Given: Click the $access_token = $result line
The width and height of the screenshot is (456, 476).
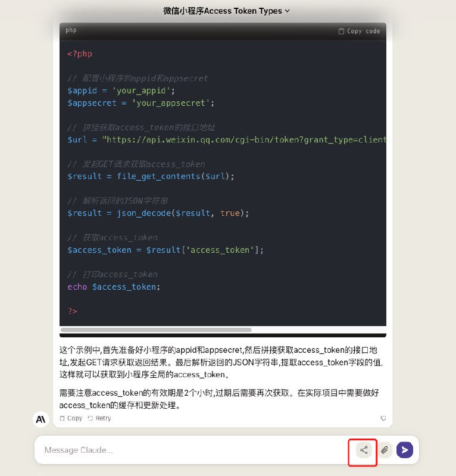Looking at the screenshot, I should [x=165, y=250].
